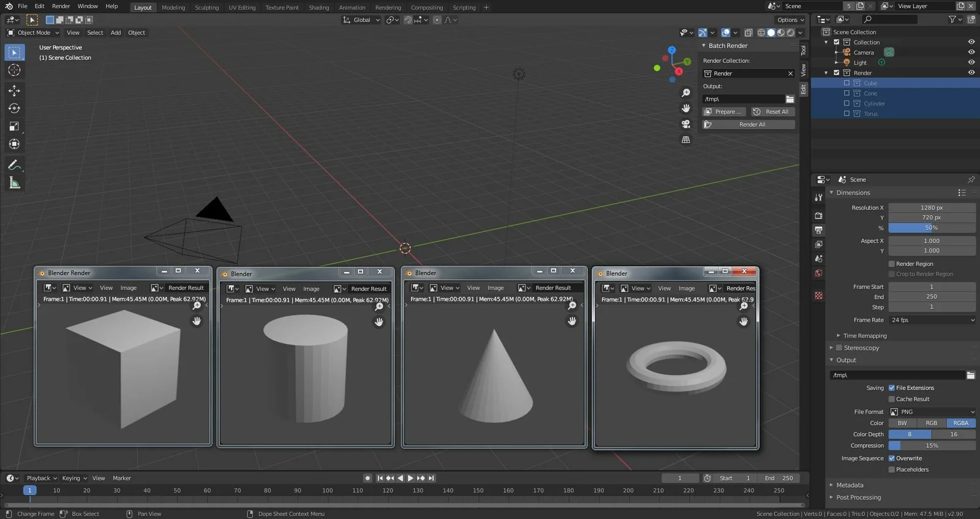The width and height of the screenshot is (980, 519).
Task: Select the Rotate tool
Action: click(14, 108)
